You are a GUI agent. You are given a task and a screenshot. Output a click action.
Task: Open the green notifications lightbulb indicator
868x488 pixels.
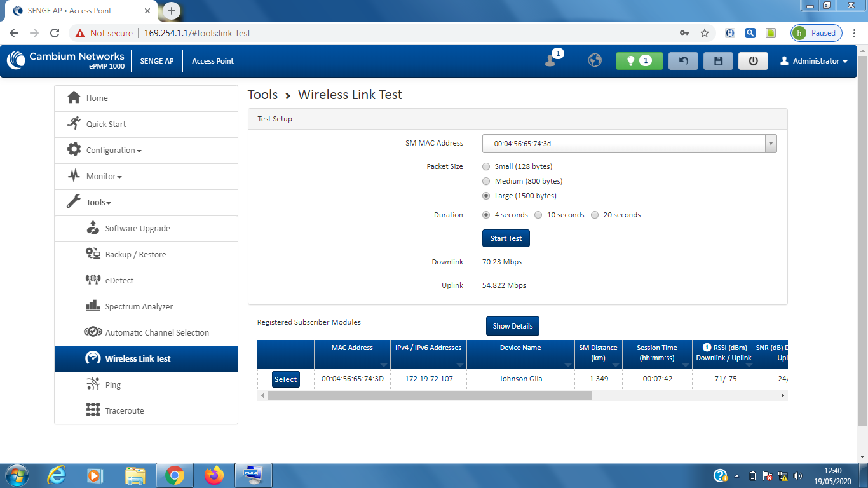coord(639,61)
